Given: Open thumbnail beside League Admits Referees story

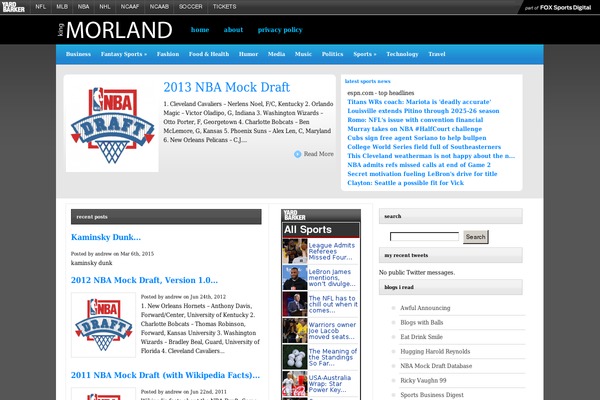Looking at the screenshot, I should (295, 251).
